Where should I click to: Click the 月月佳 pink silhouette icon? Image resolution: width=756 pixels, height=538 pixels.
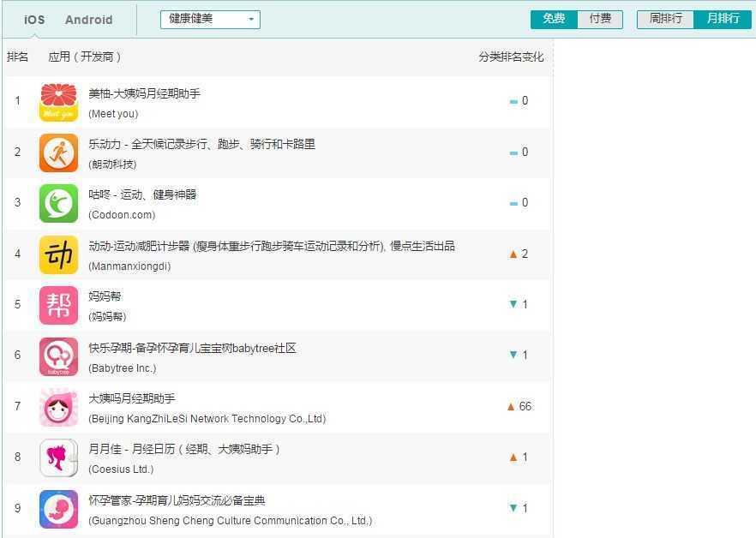click(x=58, y=457)
